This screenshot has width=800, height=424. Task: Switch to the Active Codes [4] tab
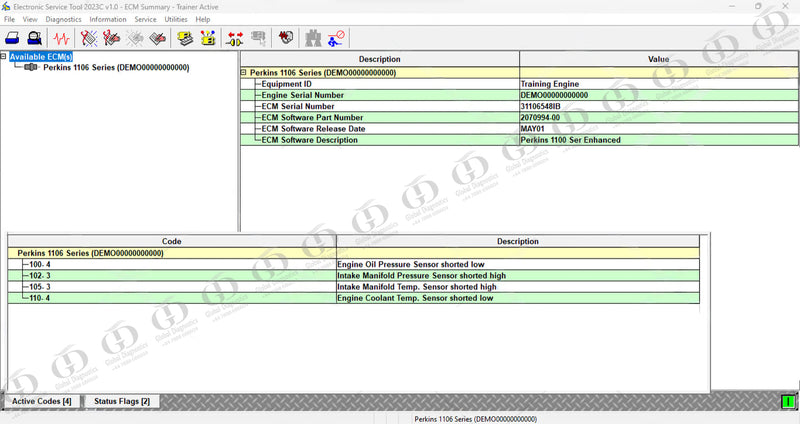[42, 402]
